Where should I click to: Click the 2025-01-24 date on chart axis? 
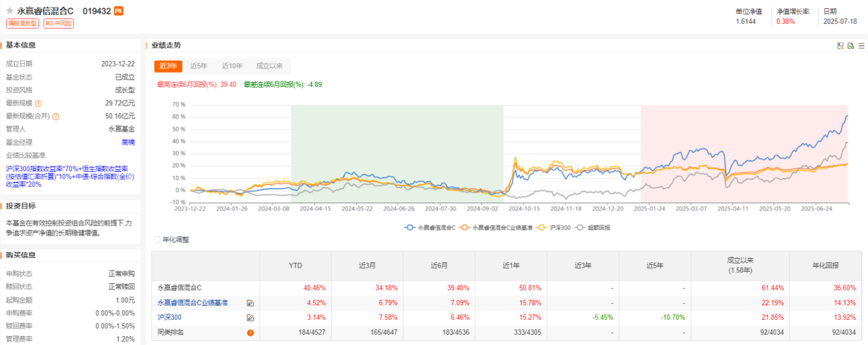(649, 209)
